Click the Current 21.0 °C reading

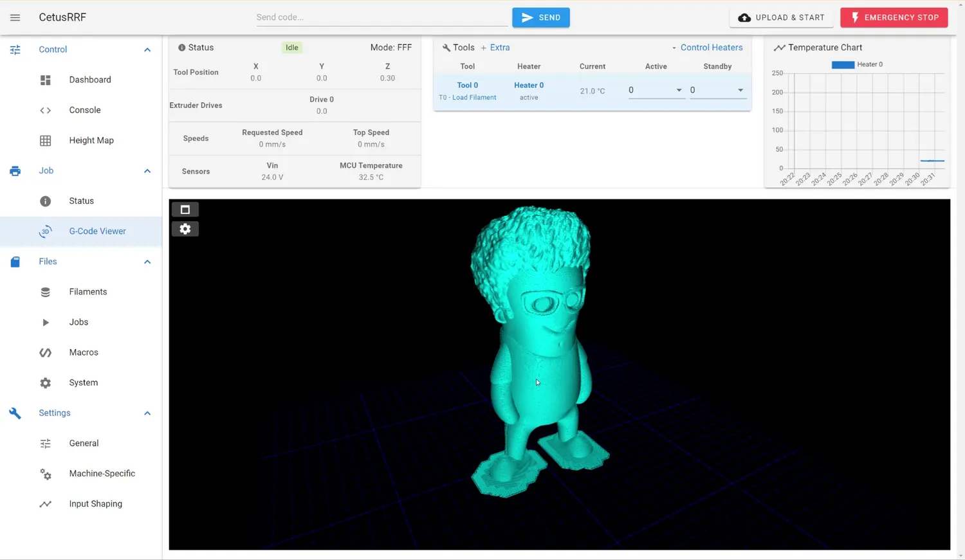pyautogui.click(x=593, y=91)
